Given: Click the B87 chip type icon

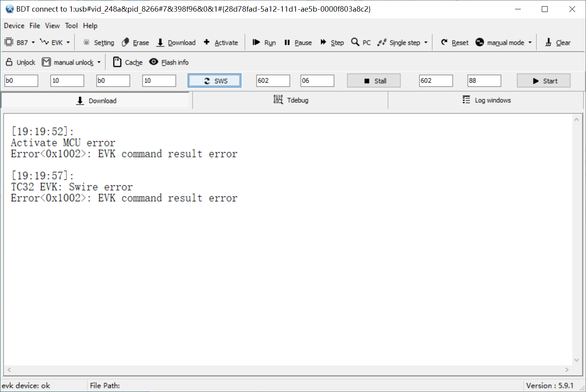Looking at the screenshot, I should [9, 42].
